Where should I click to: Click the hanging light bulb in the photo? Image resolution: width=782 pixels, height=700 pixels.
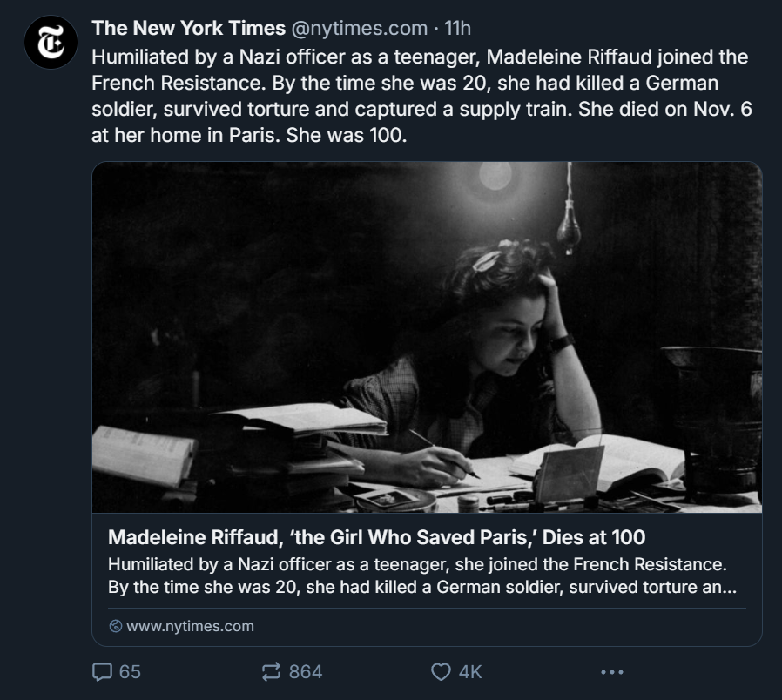pos(569,227)
